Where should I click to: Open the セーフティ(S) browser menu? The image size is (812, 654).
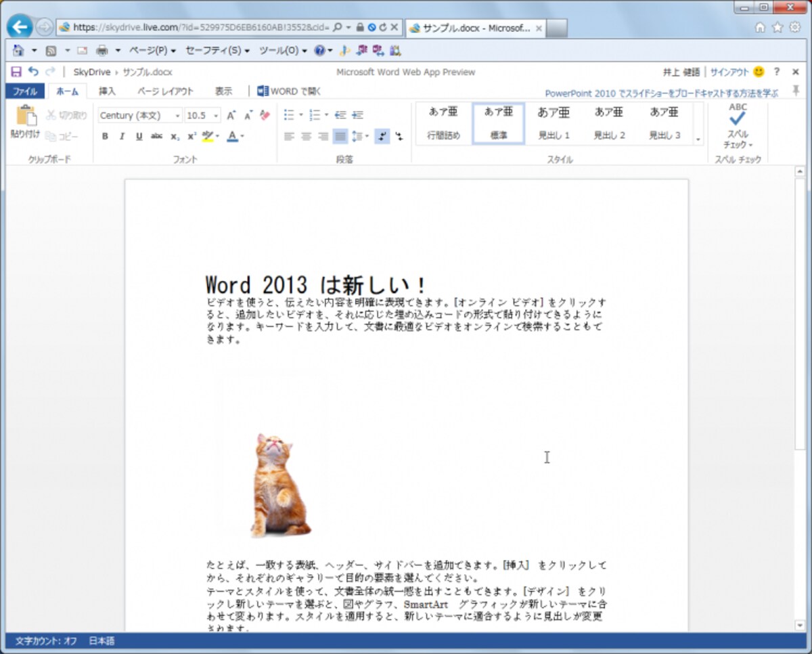pos(217,50)
